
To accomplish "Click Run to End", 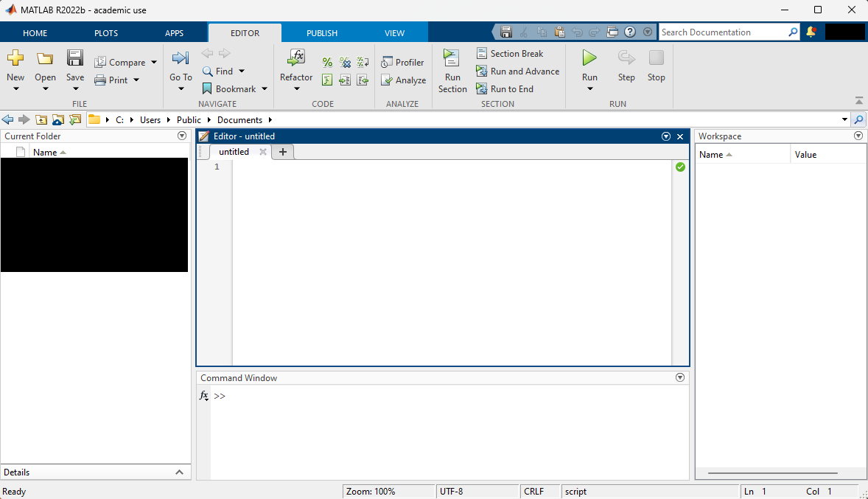I will [505, 88].
